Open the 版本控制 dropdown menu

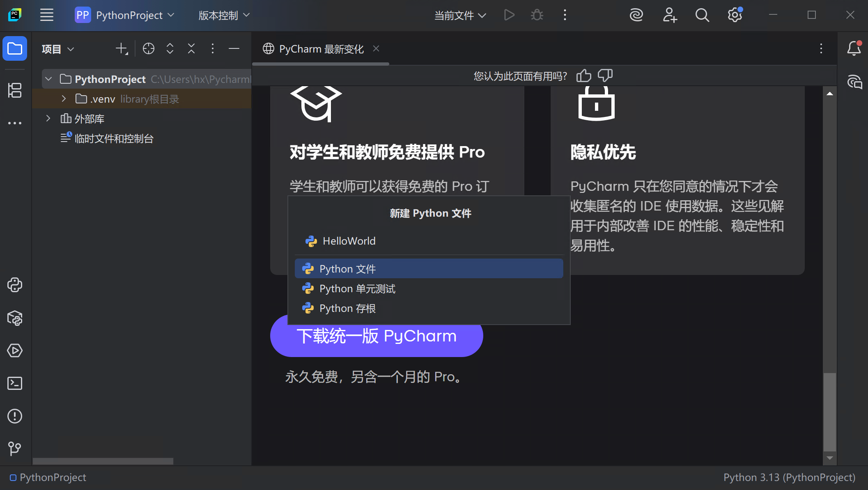tap(224, 15)
